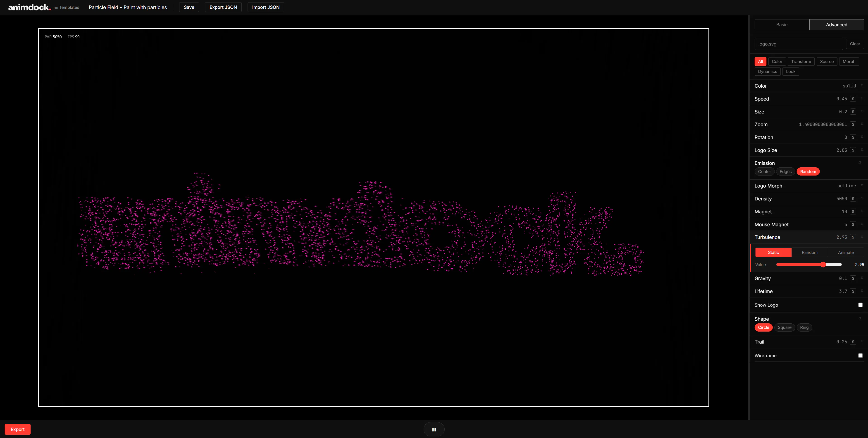Switch to the Advanced tab
868x438 pixels.
tap(836, 25)
